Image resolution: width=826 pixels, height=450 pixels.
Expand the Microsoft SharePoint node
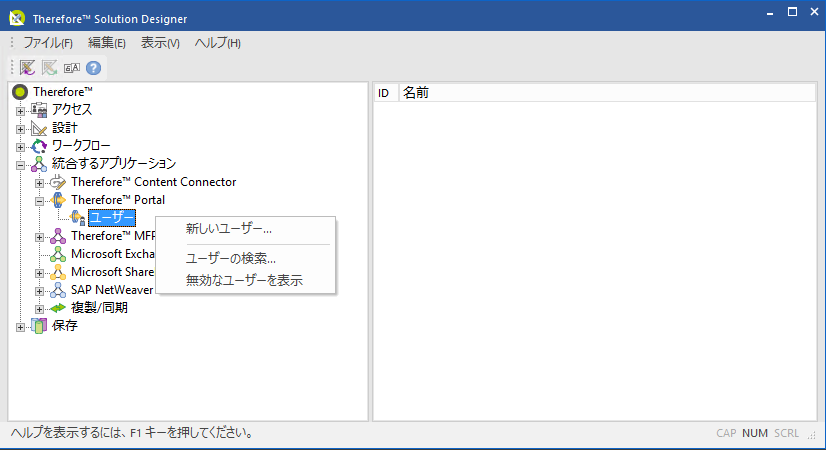point(40,273)
